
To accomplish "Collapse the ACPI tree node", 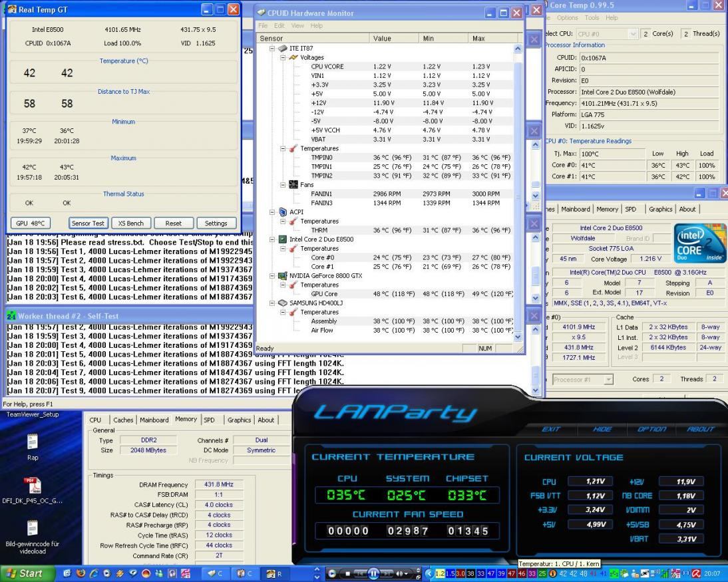I will pyautogui.click(x=273, y=212).
